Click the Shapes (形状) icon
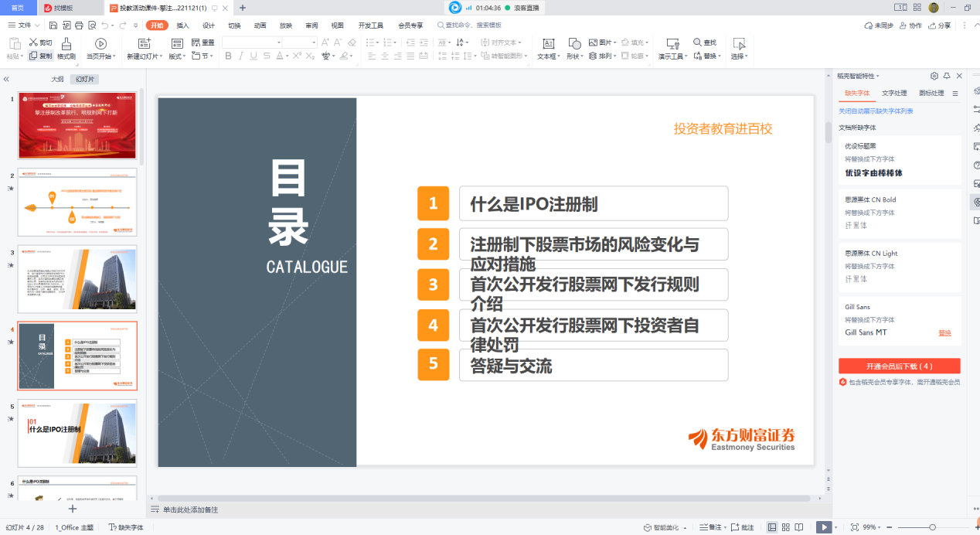 [574, 44]
